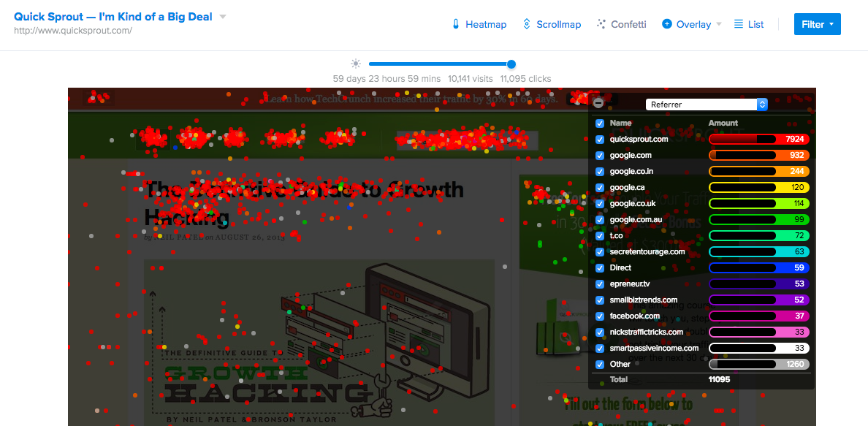868x426 pixels.
Task: Uncheck the facebook.com checkbox
Action: [600, 316]
